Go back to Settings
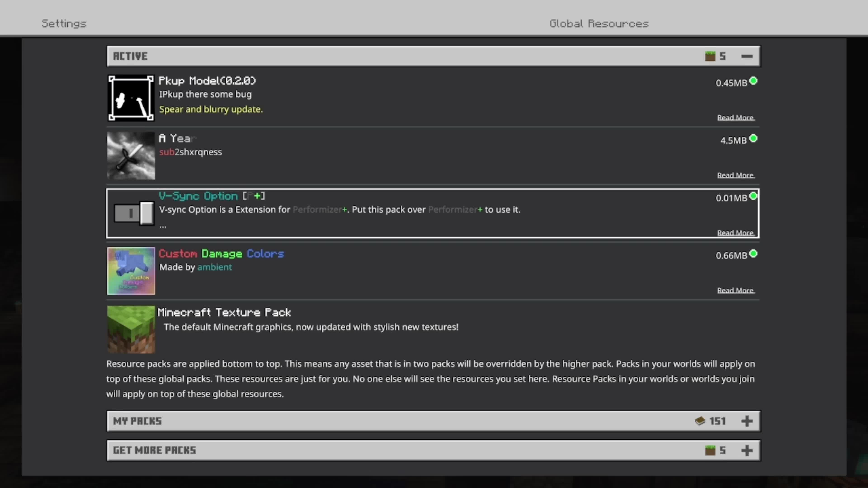This screenshot has height=488, width=868. [x=64, y=23]
